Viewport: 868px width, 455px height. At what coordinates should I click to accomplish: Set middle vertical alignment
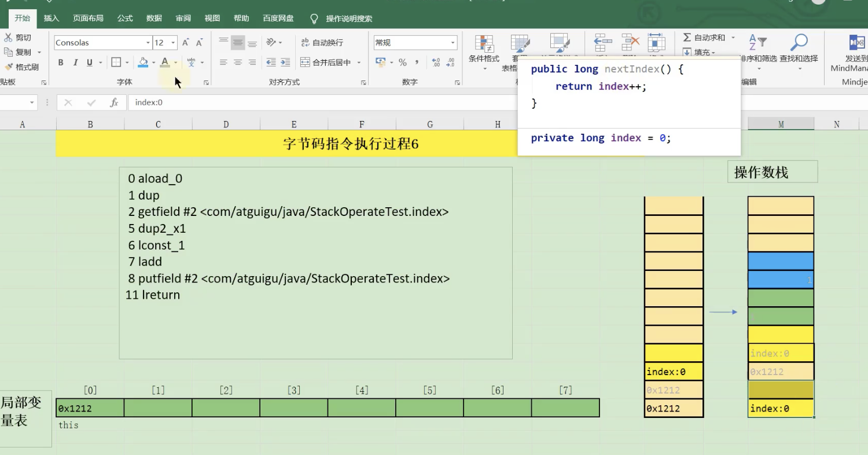point(238,42)
